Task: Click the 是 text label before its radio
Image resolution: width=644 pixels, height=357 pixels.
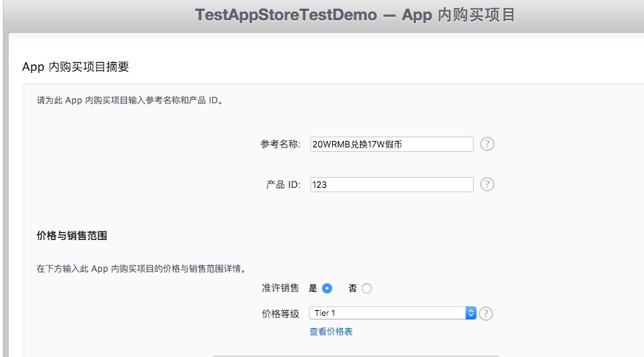Action: [313, 288]
